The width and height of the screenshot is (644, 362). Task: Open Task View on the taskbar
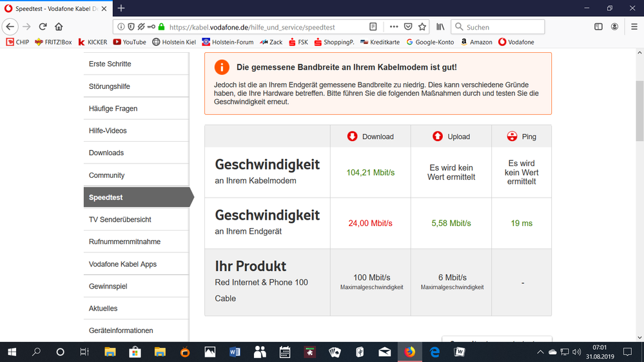pos(84,352)
